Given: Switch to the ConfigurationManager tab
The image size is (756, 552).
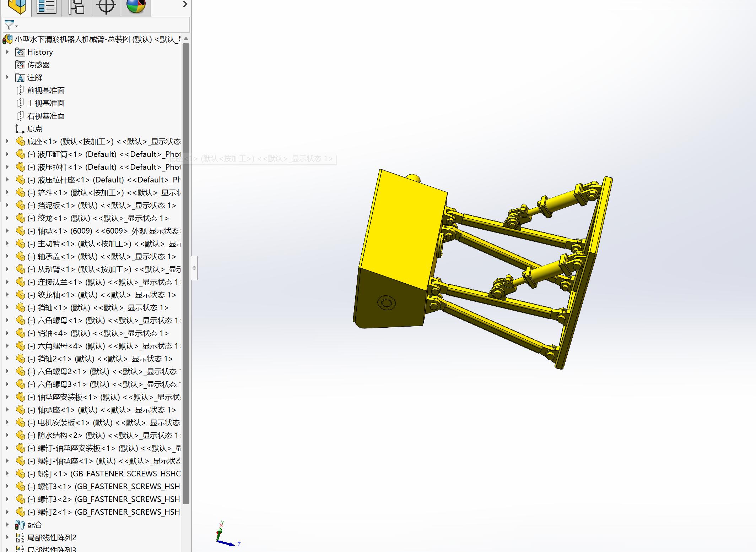Looking at the screenshot, I should click(x=76, y=7).
